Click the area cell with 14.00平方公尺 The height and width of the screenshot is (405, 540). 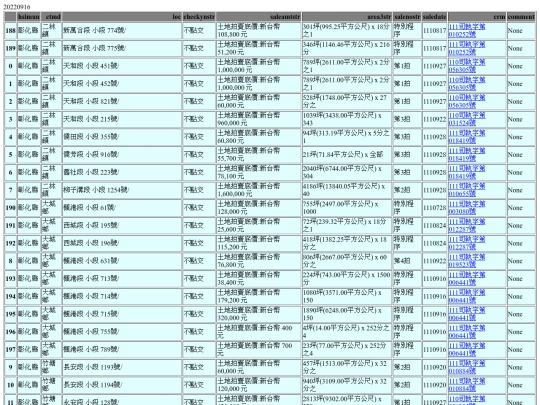pyautogui.click(x=347, y=332)
